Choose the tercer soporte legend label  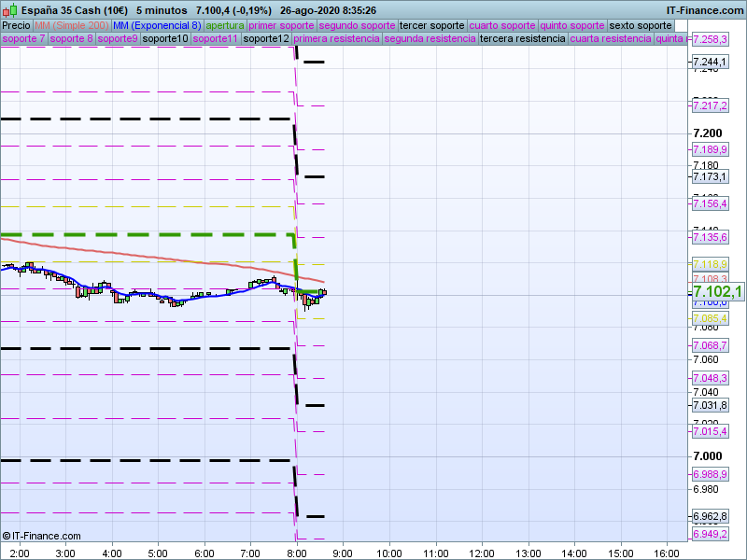[x=430, y=25]
